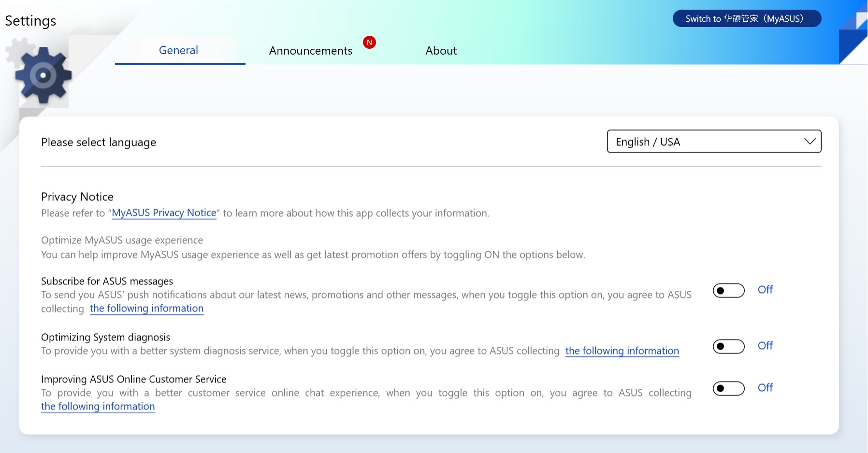868x453 pixels.
Task: Click the 'Privacy Notice' heading
Action: click(x=77, y=197)
